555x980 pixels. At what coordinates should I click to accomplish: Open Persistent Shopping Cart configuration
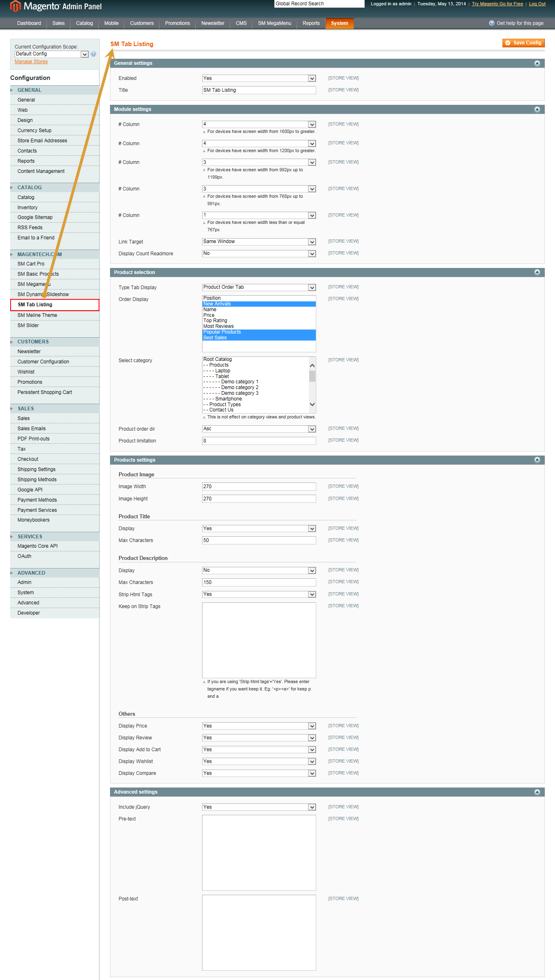pyautogui.click(x=44, y=392)
